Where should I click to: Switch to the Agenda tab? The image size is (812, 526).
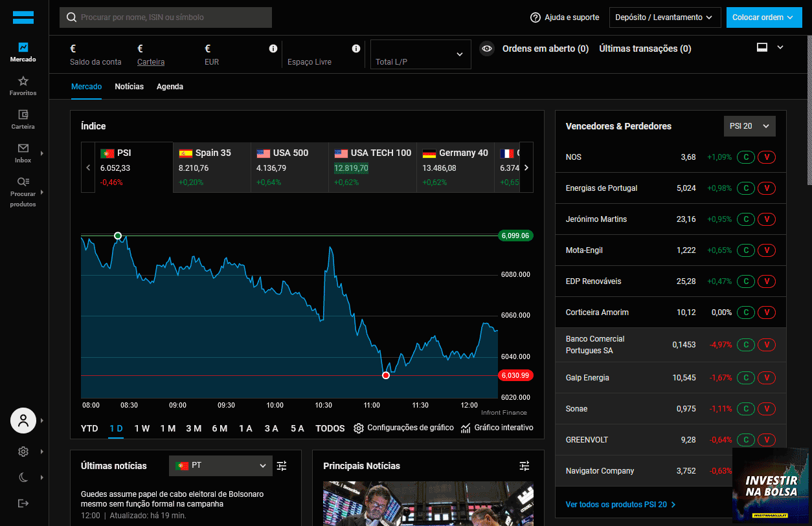point(170,87)
